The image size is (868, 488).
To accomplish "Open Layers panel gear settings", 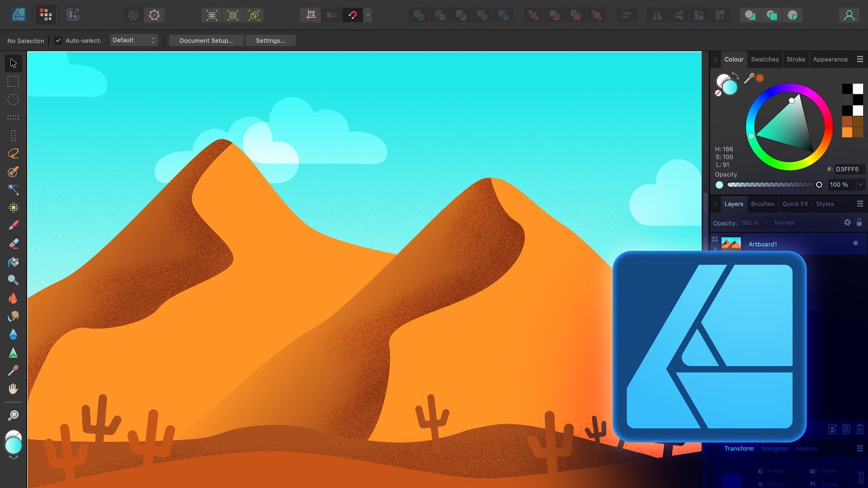I will (847, 222).
